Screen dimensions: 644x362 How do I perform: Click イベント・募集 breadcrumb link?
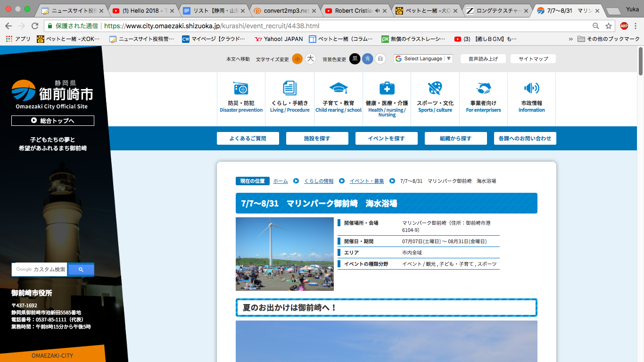[x=367, y=181]
